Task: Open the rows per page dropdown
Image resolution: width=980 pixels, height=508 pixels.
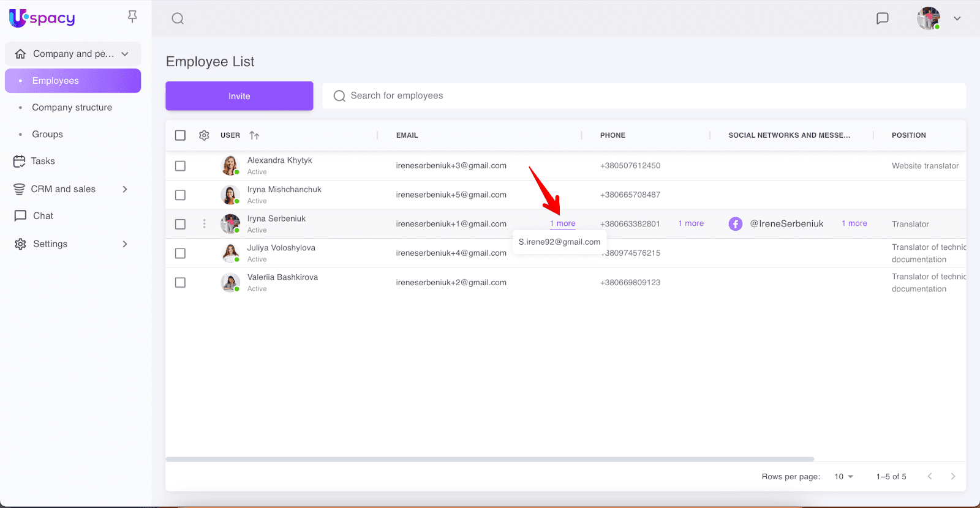Action: 843,477
